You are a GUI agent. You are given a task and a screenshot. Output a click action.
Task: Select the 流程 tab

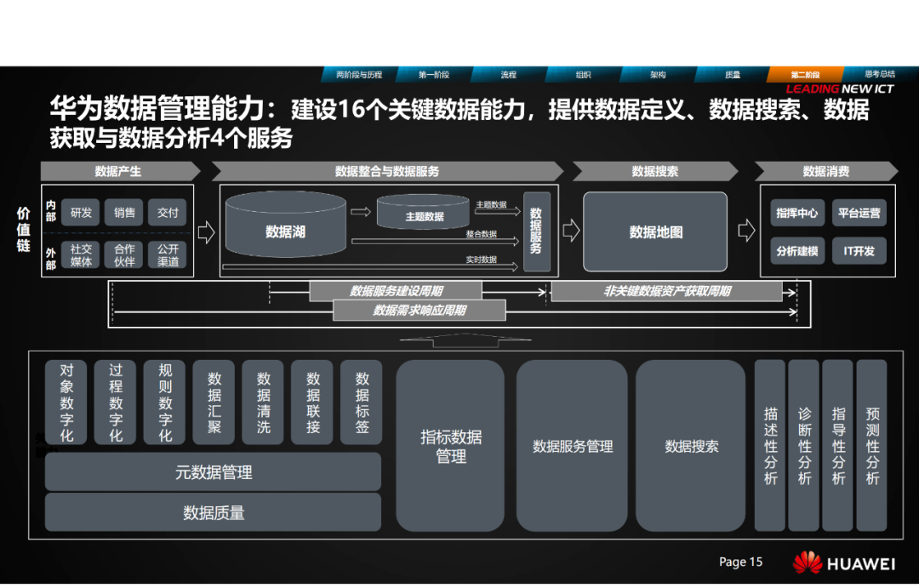tap(508, 75)
